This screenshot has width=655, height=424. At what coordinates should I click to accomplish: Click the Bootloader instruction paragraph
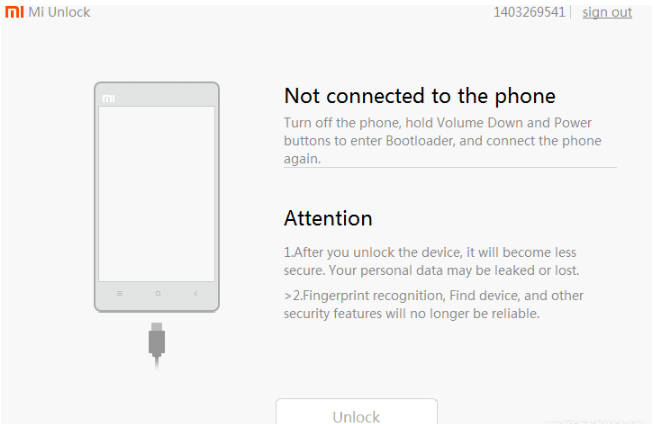point(442,140)
